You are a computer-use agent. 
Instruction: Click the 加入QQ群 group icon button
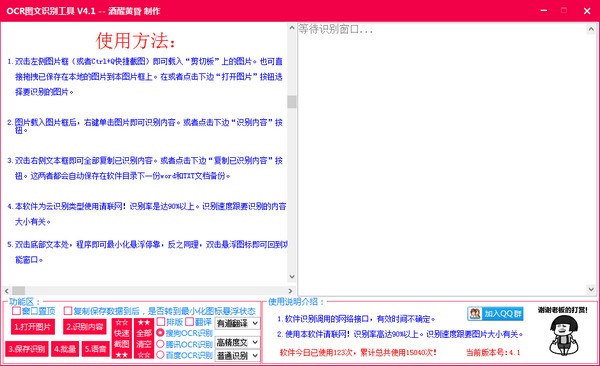tap(495, 314)
